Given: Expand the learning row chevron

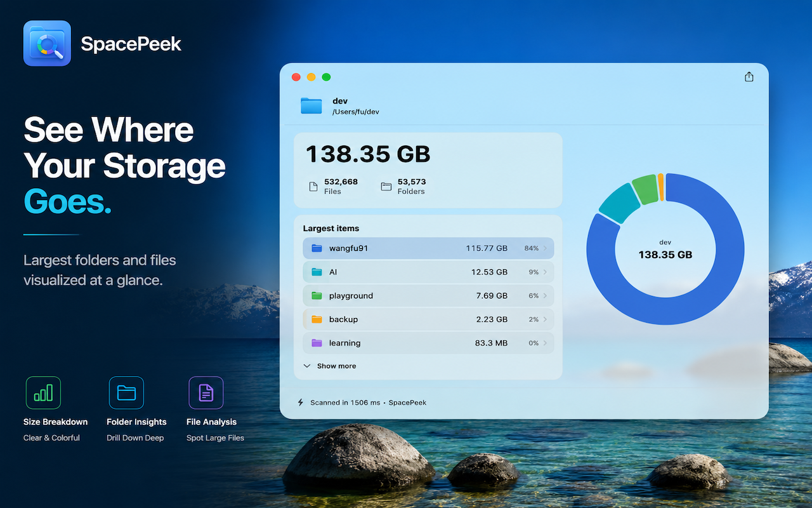Looking at the screenshot, I should coord(545,343).
